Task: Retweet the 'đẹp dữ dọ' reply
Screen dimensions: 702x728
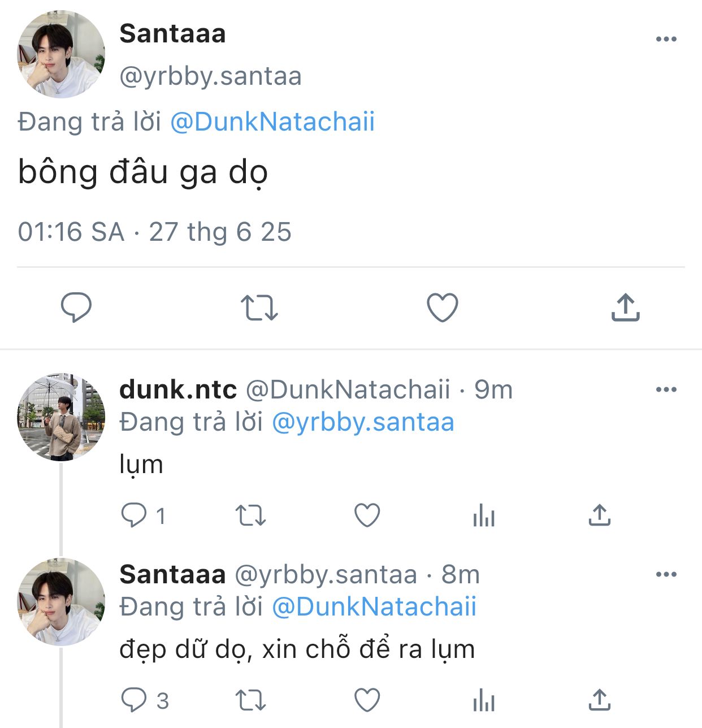Action: coord(250,700)
